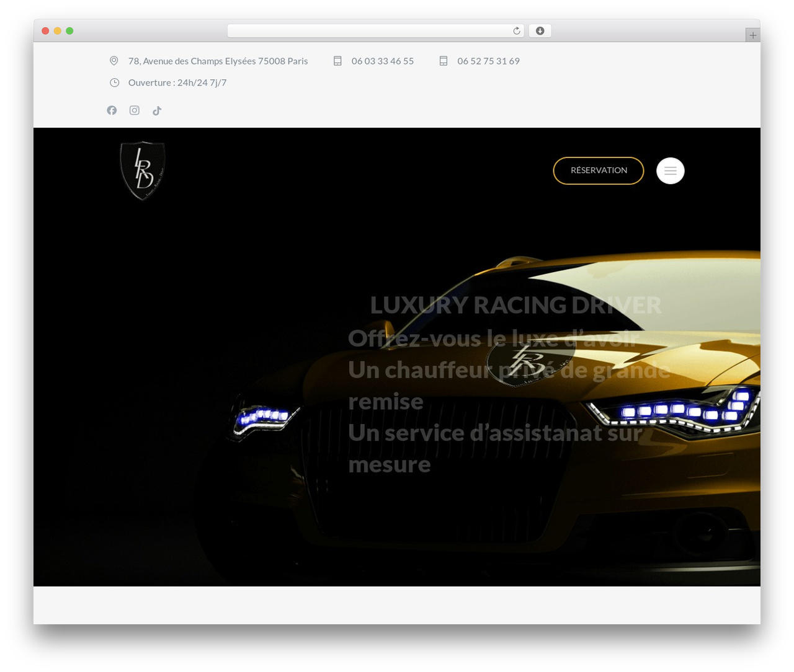
Task: Open a new tab with plus button
Action: (752, 35)
